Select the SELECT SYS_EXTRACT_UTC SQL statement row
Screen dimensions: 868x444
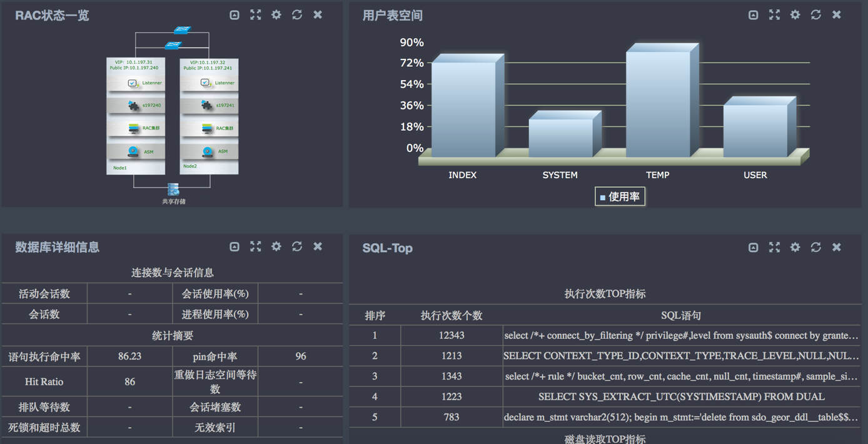pos(681,397)
